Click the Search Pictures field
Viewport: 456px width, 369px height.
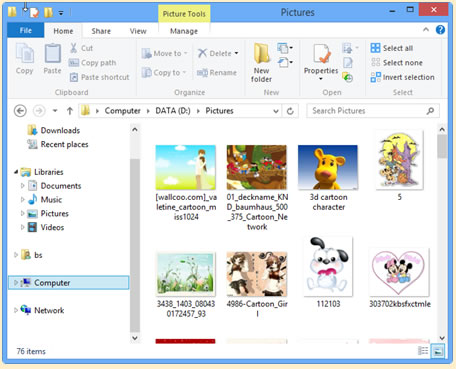[x=373, y=111]
